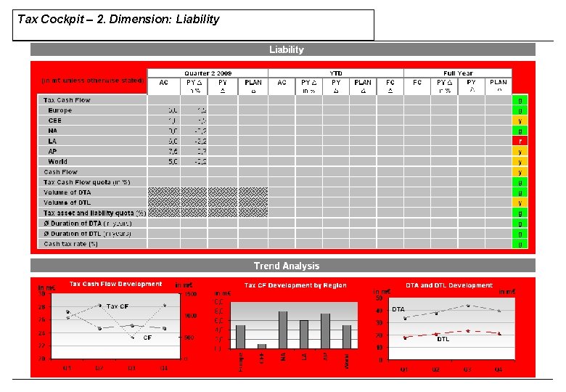Select the Cash Flow row label

(60, 172)
